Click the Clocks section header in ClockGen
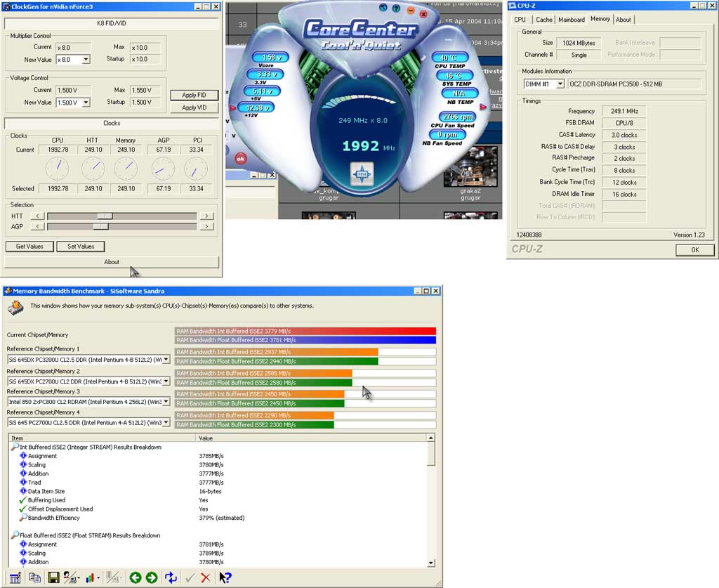719x588 pixels. 112,124
